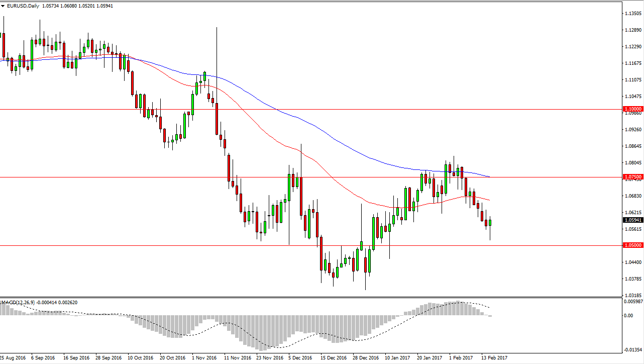
Task: Click the current price tag 1.05941
Action: click(x=632, y=220)
